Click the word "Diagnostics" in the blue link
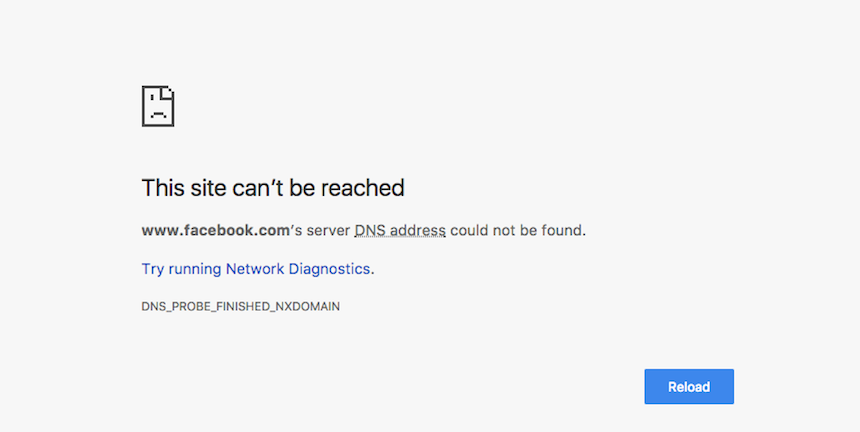This screenshot has width=860, height=432. click(x=331, y=269)
